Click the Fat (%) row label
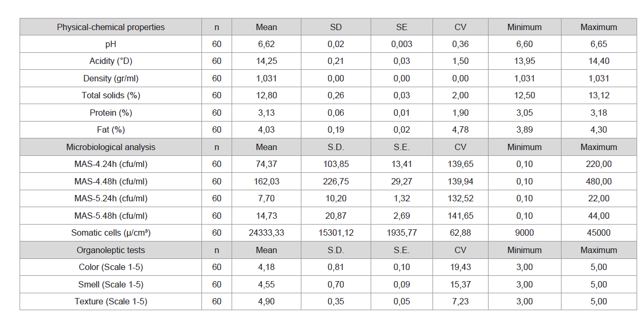 click(111, 129)
